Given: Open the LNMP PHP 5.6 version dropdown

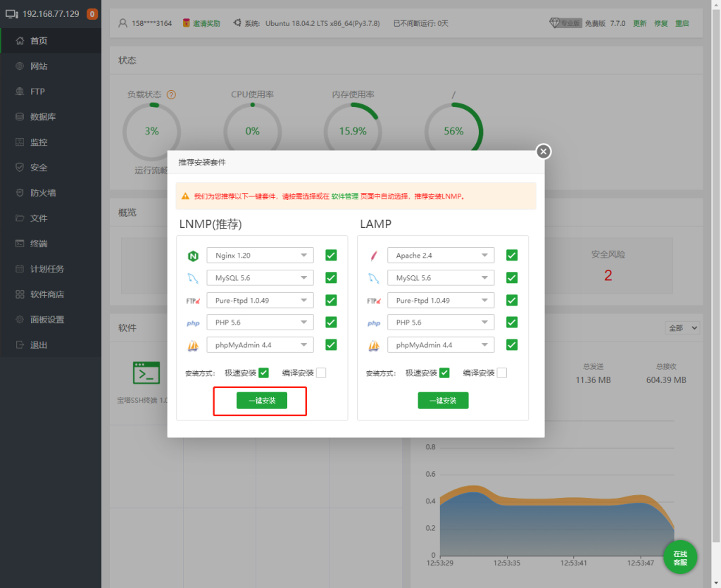Looking at the screenshot, I should coord(260,323).
